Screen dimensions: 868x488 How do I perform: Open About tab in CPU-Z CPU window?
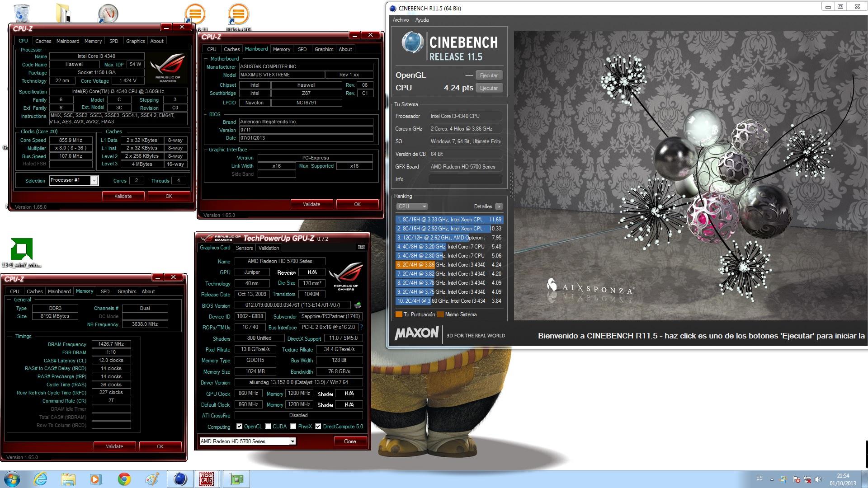point(157,41)
